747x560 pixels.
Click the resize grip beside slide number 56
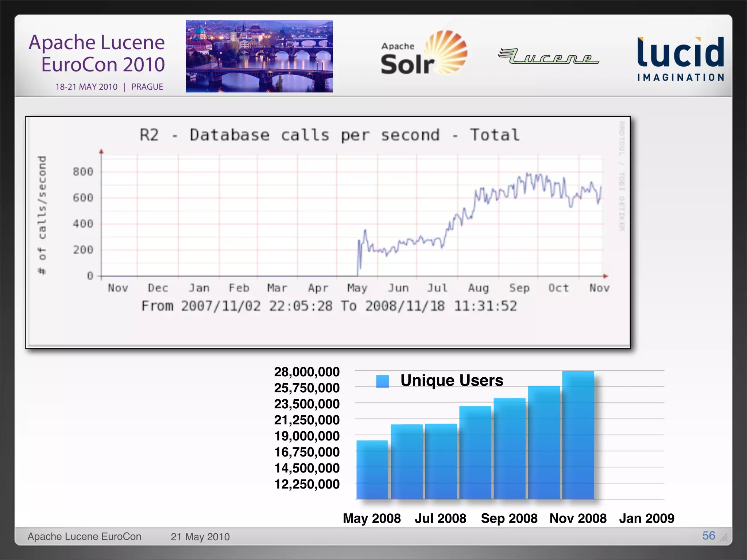pyautogui.click(x=724, y=537)
